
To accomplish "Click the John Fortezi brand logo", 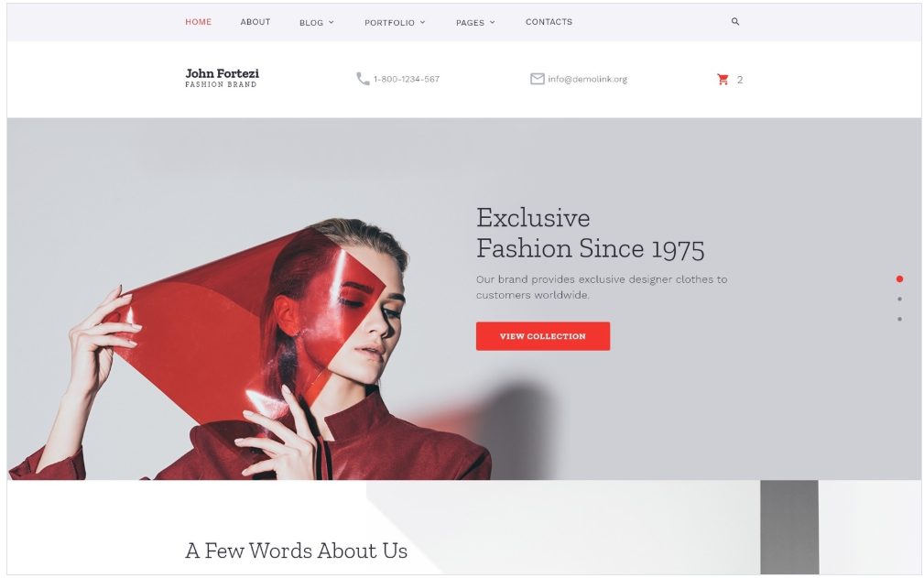I will pyautogui.click(x=223, y=78).
